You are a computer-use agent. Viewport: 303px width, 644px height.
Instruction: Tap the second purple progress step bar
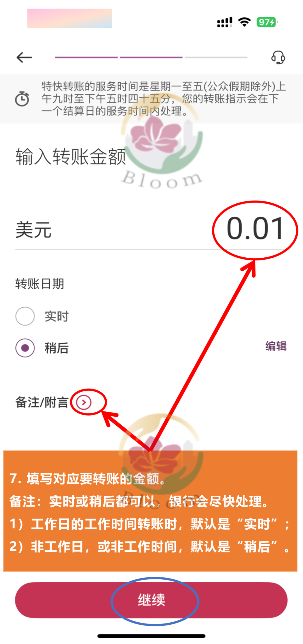[151, 57]
